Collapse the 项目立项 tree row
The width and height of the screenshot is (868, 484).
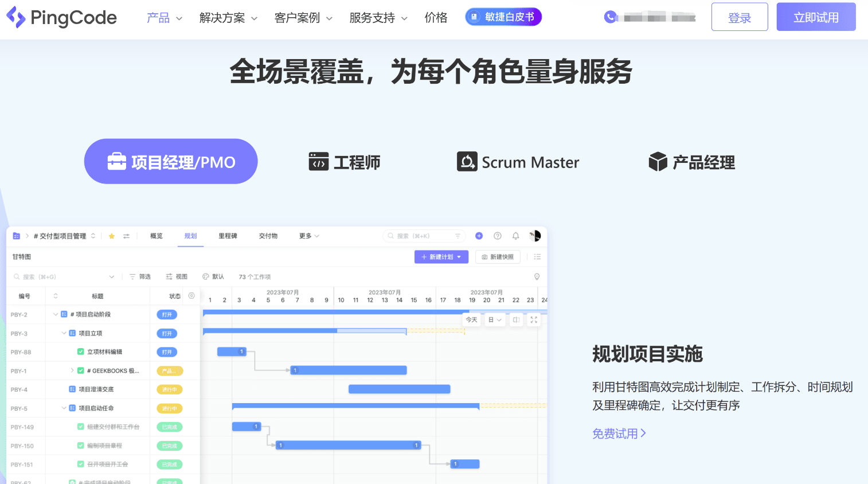pos(64,333)
